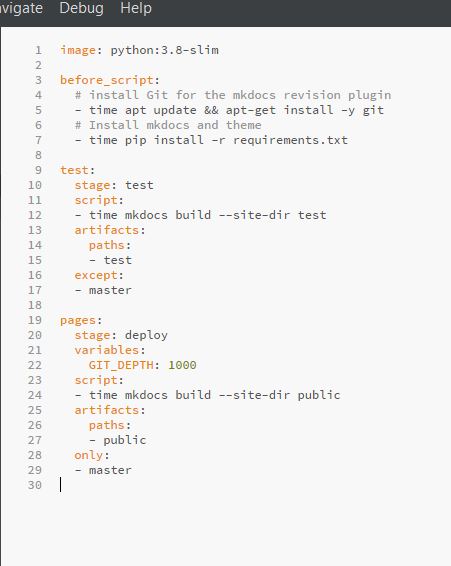Click the value 1000 on line 22

pos(182,365)
